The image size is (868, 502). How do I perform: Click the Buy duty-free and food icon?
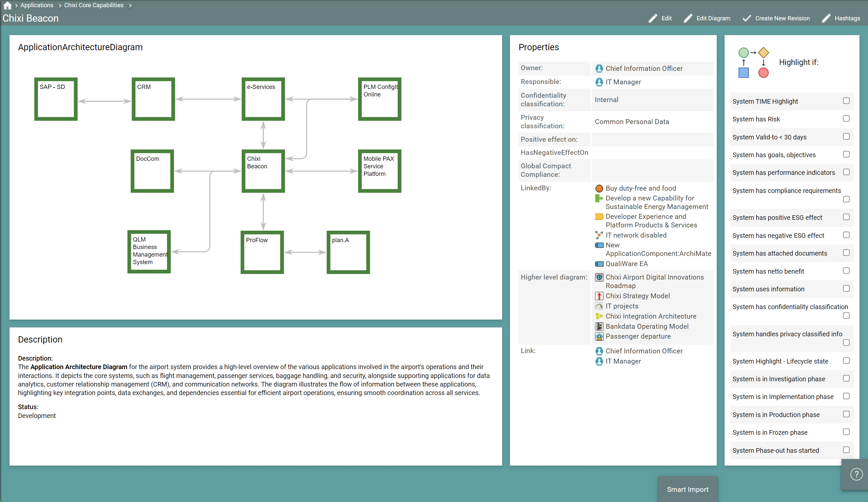pos(599,188)
